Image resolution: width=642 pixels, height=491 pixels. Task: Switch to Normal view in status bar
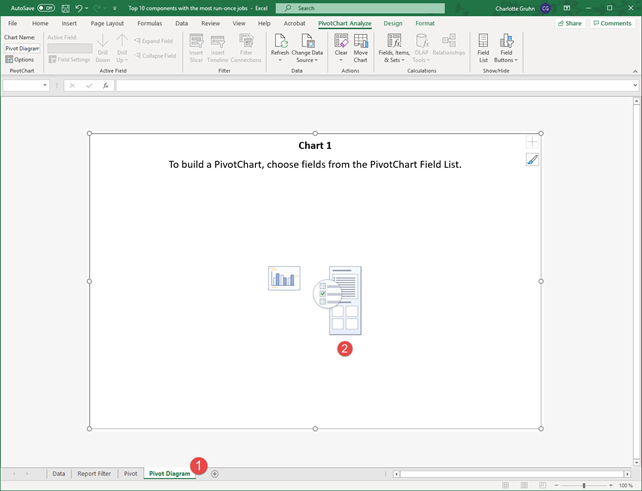pyautogui.click(x=506, y=485)
